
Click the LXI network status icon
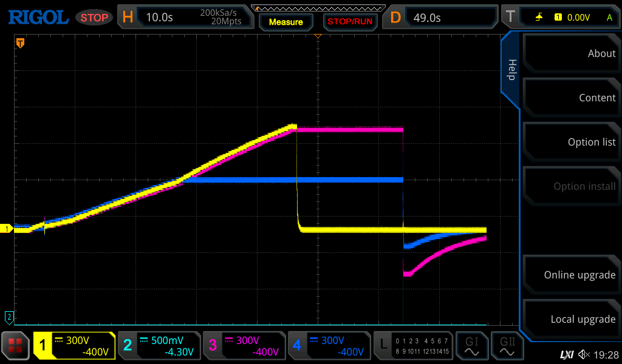click(x=566, y=354)
